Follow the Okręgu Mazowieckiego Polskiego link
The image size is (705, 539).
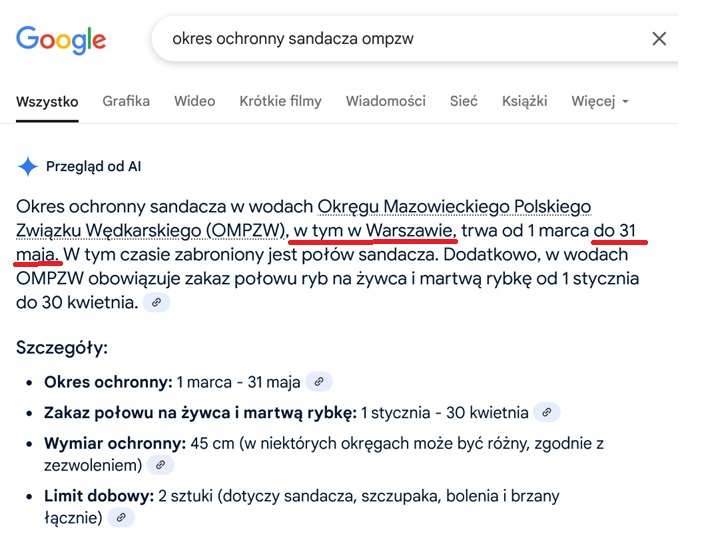point(454,207)
